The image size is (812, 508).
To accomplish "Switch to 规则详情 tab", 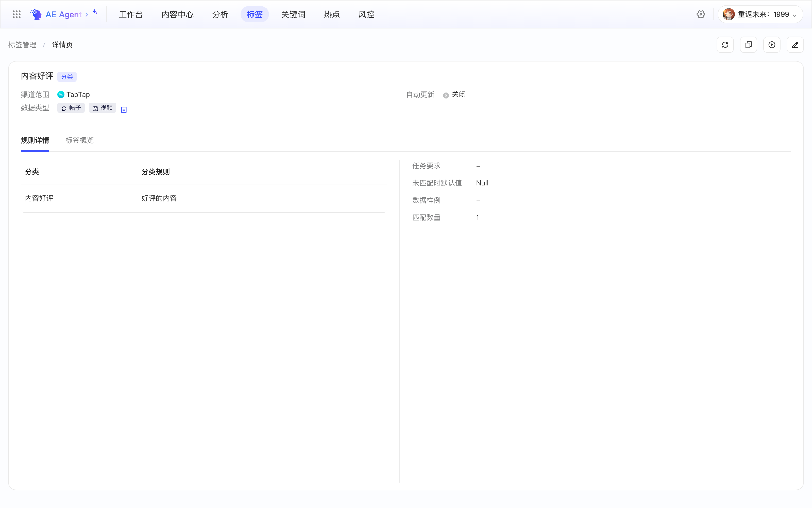I will 35,140.
